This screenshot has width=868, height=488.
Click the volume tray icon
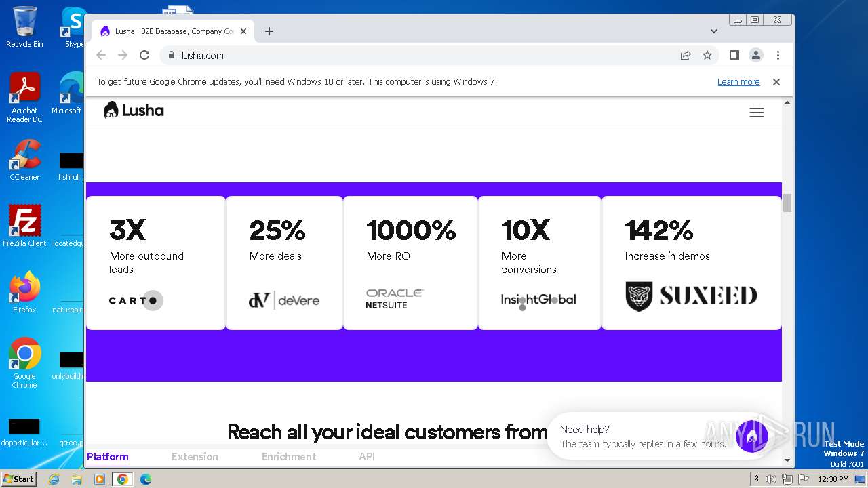point(771,479)
